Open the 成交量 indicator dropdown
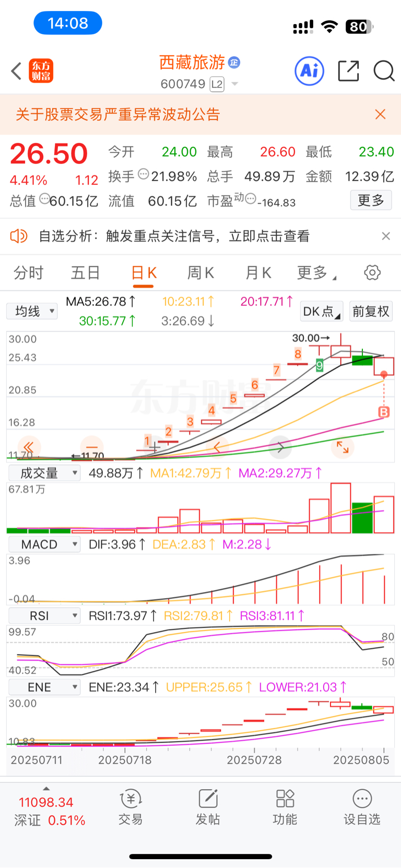This screenshot has height=868, width=401. 45,473
